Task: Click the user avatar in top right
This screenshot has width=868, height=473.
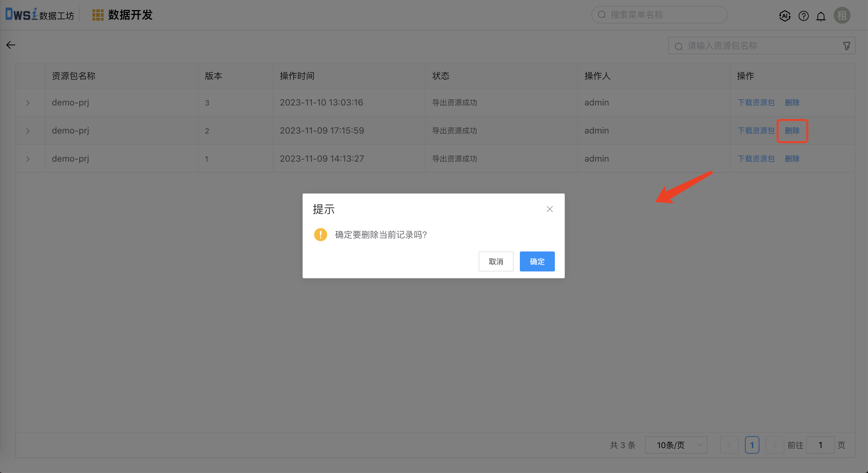Action: click(842, 16)
